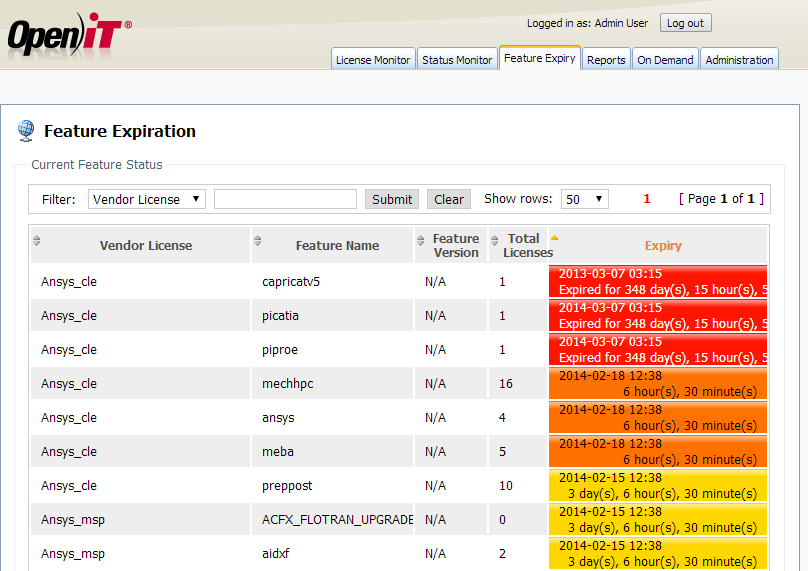Click the yellow expiry cell for ACFX_FLOTRAN_UPGRADE
The width and height of the screenshot is (808, 571).
click(658, 519)
